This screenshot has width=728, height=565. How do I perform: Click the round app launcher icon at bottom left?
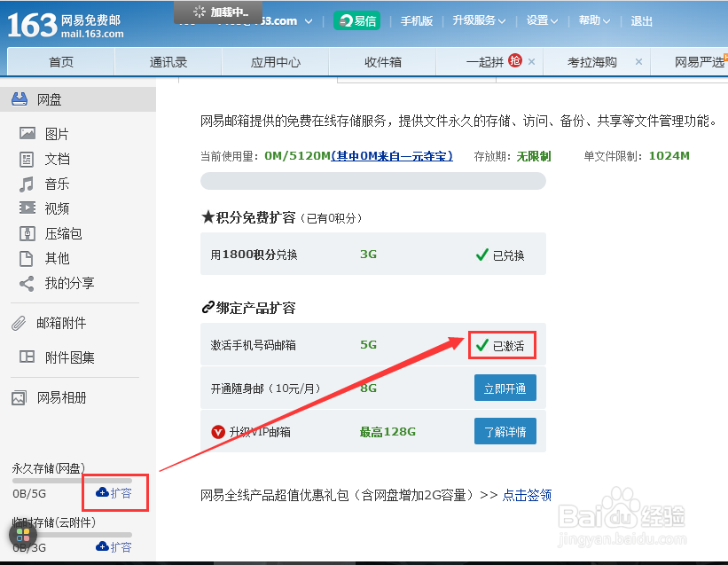pyautogui.click(x=23, y=534)
